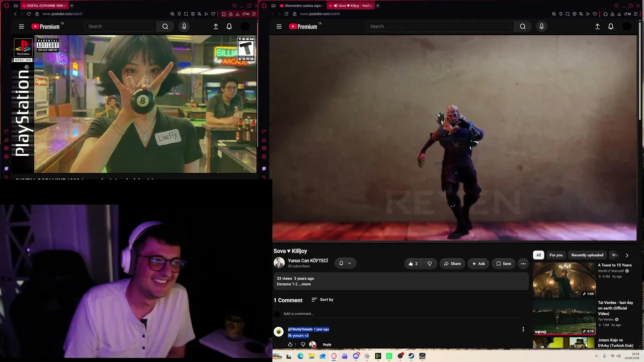The image size is (644, 362).
Task: Dislike the comment by TimotyTomato
Action: [303, 344]
